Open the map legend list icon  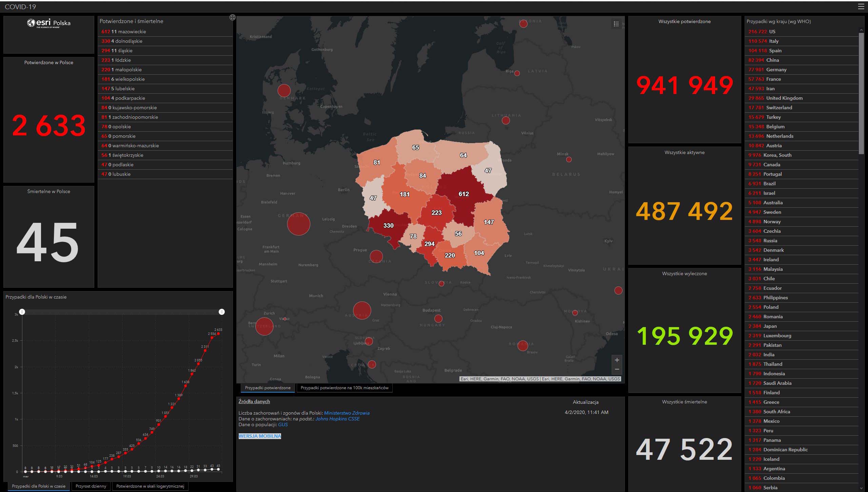click(x=616, y=24)
